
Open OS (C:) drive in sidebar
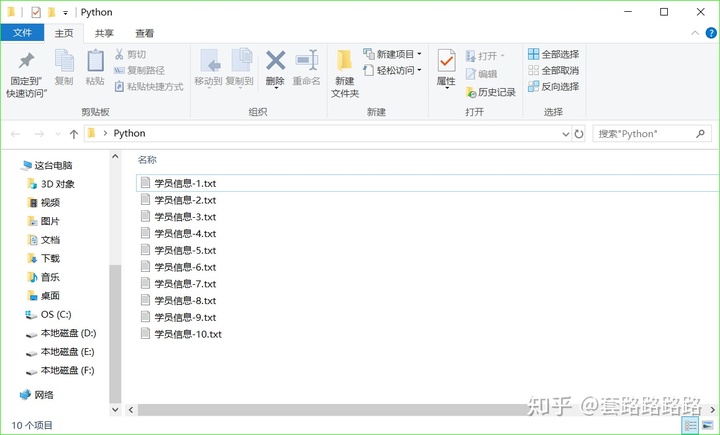[49, 315]
